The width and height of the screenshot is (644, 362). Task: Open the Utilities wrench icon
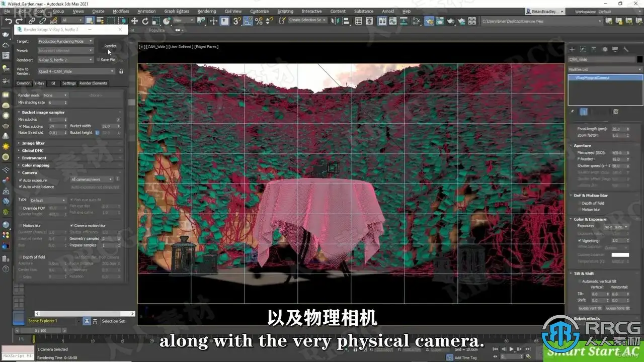(x=626, y=49)
